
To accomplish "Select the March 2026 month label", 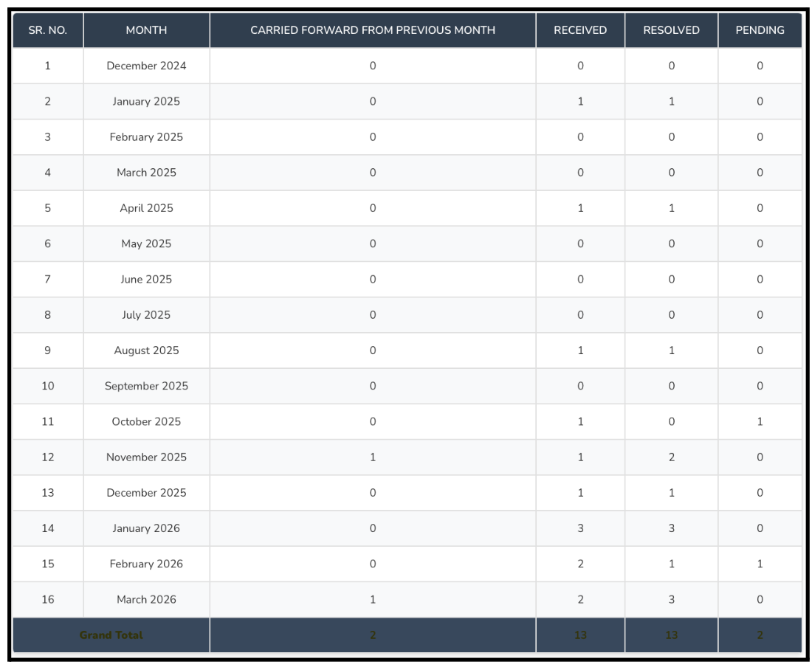I will click(145, 599).
